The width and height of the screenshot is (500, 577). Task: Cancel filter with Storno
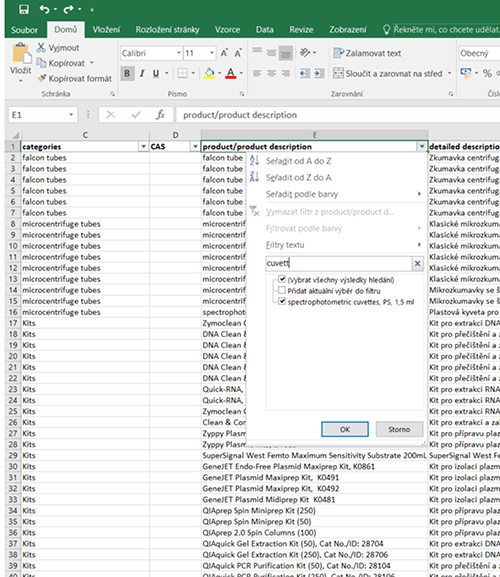coord(399,429)
